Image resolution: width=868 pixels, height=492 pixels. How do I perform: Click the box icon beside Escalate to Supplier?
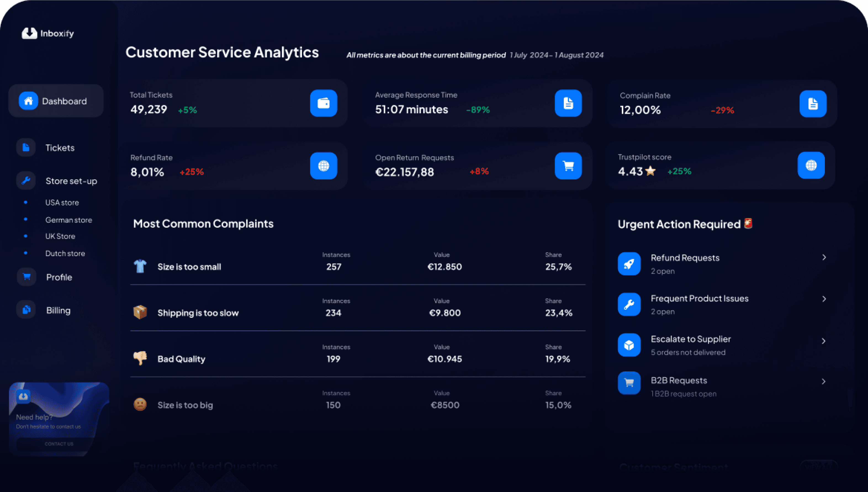[x=629, y=345]
